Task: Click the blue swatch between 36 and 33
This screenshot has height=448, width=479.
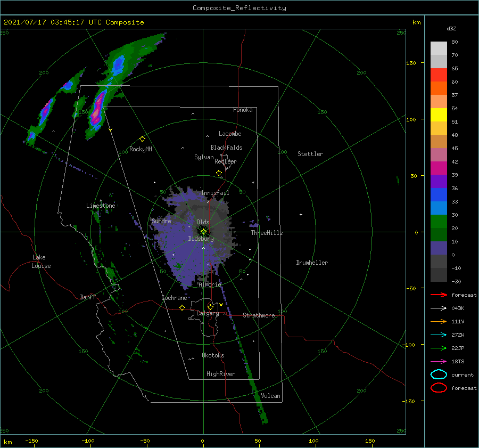Action: pyautogui.click(x=439, y=194)
